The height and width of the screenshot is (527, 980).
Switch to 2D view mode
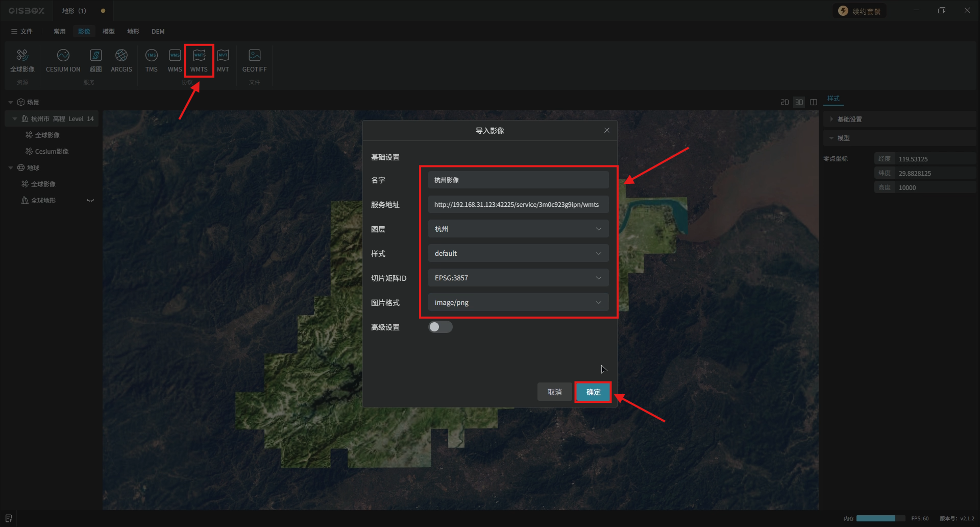click(x=785, y=102)
